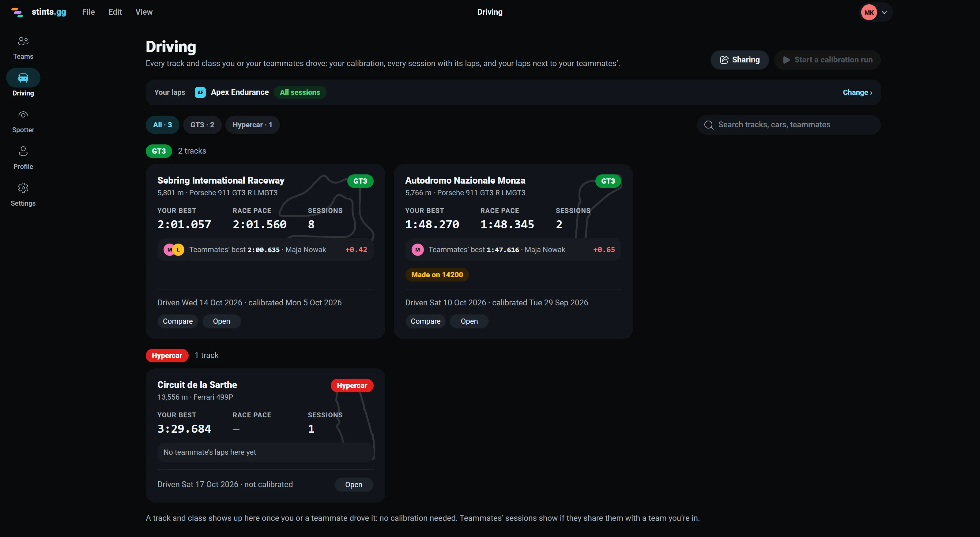
Task: Click Maja's M avatar on Monza card
Action: 417,250
